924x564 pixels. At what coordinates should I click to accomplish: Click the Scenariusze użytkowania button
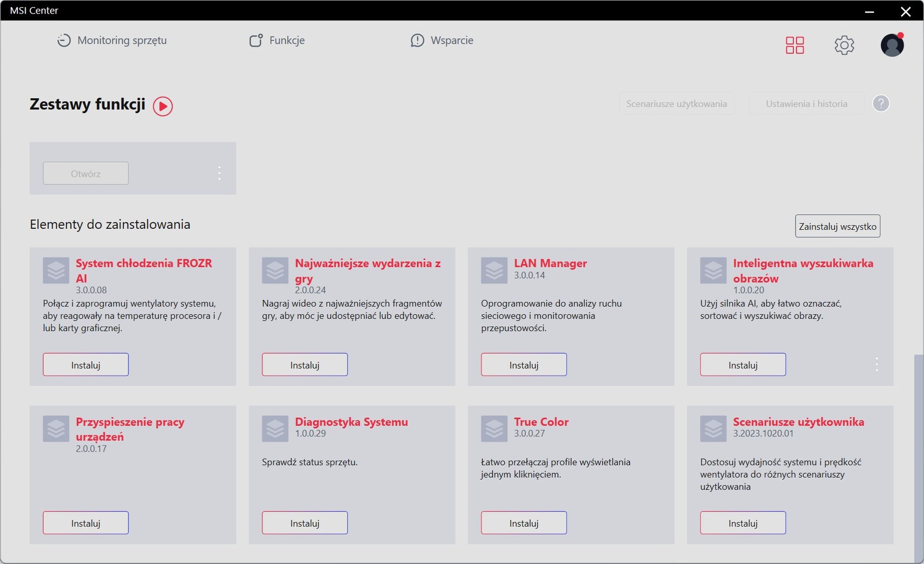pyautogui.click(x=677, y=104)
